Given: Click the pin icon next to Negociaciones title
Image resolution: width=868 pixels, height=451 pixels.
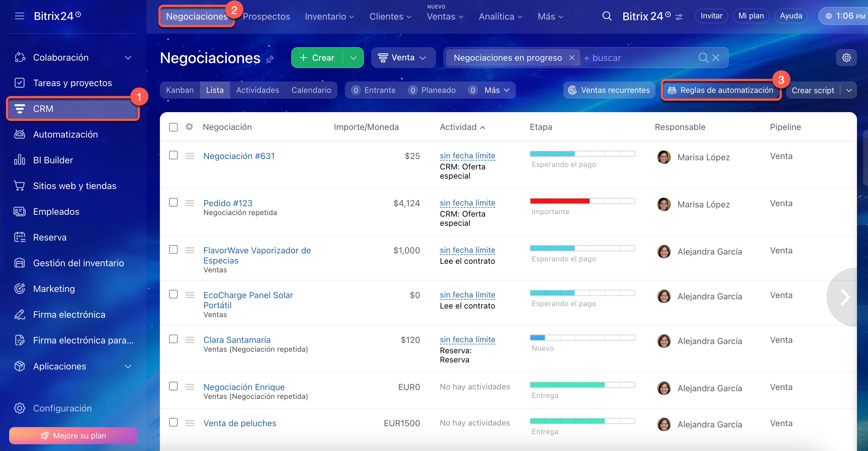Looking at the screenshot, I should click(x=270, y=60).
